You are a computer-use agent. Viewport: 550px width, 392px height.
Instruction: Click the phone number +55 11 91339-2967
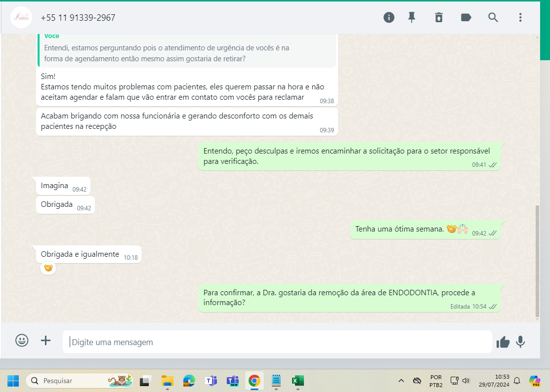(x=78, y=18)
